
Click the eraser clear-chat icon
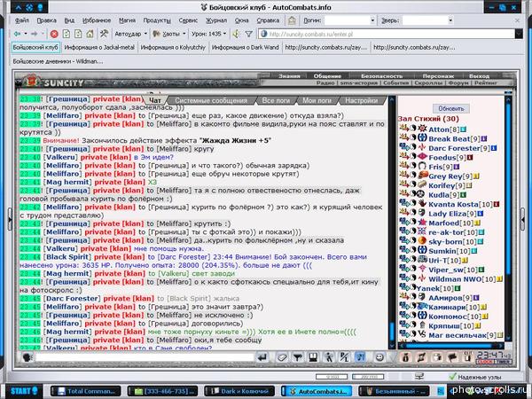[282, 357]
